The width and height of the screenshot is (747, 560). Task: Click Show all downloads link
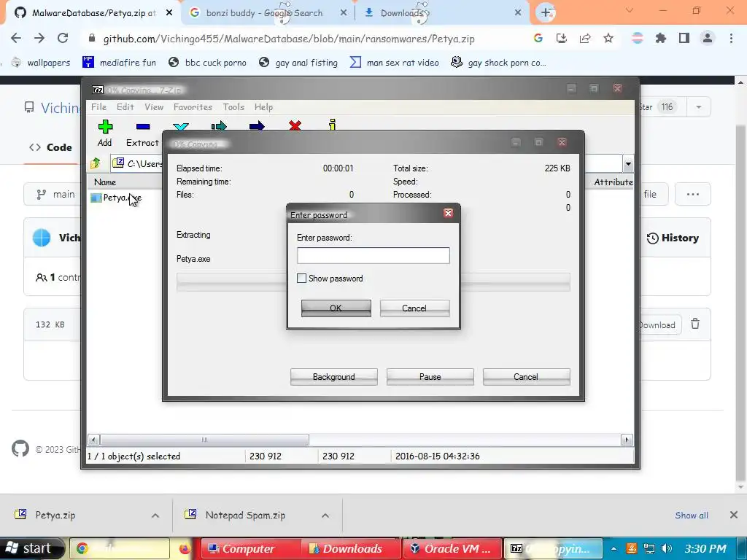[x=692, y=516]
